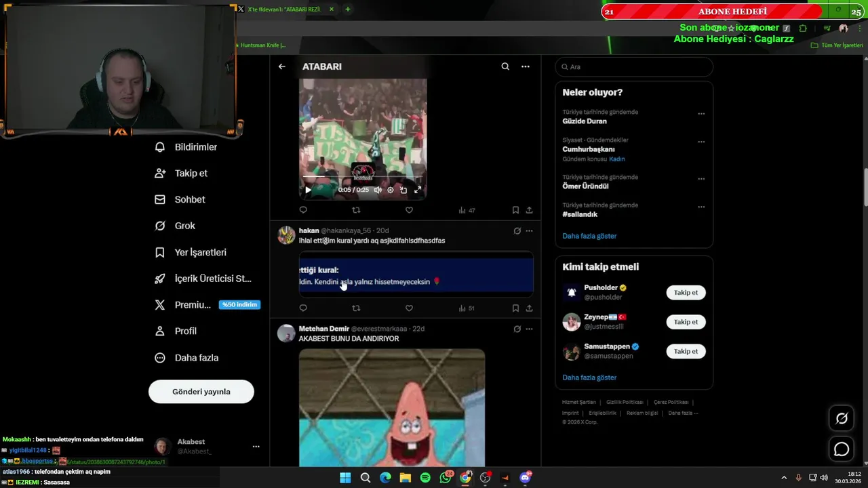Share hakan's post
The height and width of the screenshot is (488, 868).
point(529,308)
